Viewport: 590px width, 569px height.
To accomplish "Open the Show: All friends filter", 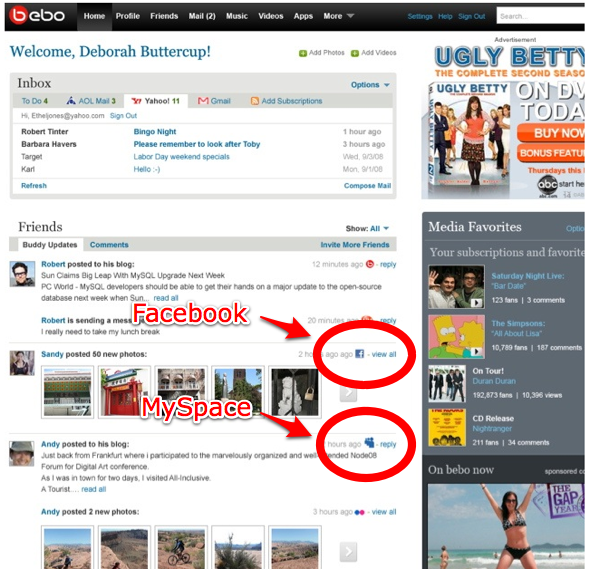I will pyautogui.click(x=367, y=228).
